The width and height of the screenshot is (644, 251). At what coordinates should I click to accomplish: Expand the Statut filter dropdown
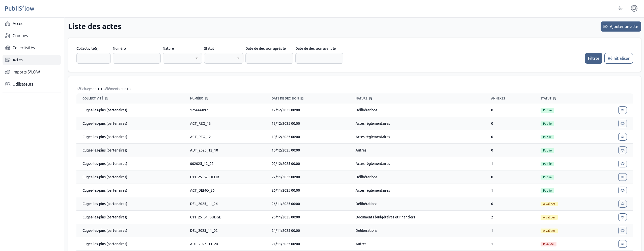pos(223,58)
